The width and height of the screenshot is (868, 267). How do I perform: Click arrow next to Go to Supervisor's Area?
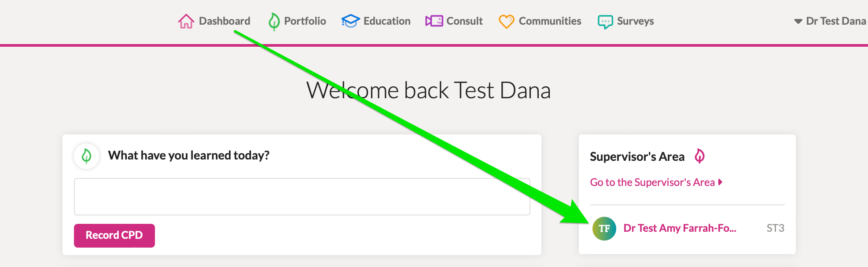pyautogui.click(x=720, y=182)
